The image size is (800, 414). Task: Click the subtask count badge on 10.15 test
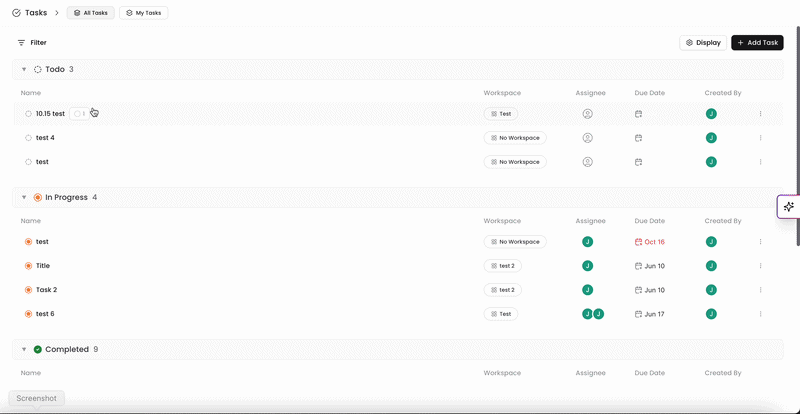[79, 114]
